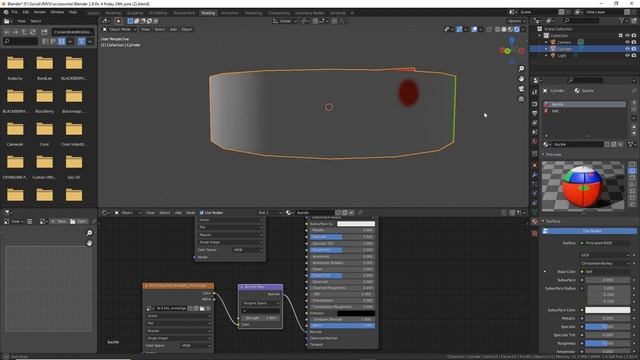Click the zoom magnifier icon in viewport
The height and width of the screenshot is (360, 640).
[x=521, y=69]
